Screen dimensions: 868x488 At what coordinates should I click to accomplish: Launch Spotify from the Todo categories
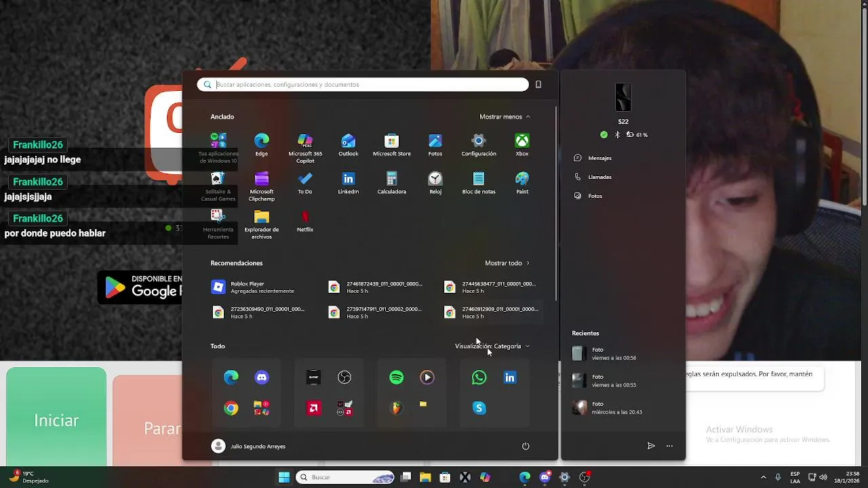pos(397,378)
